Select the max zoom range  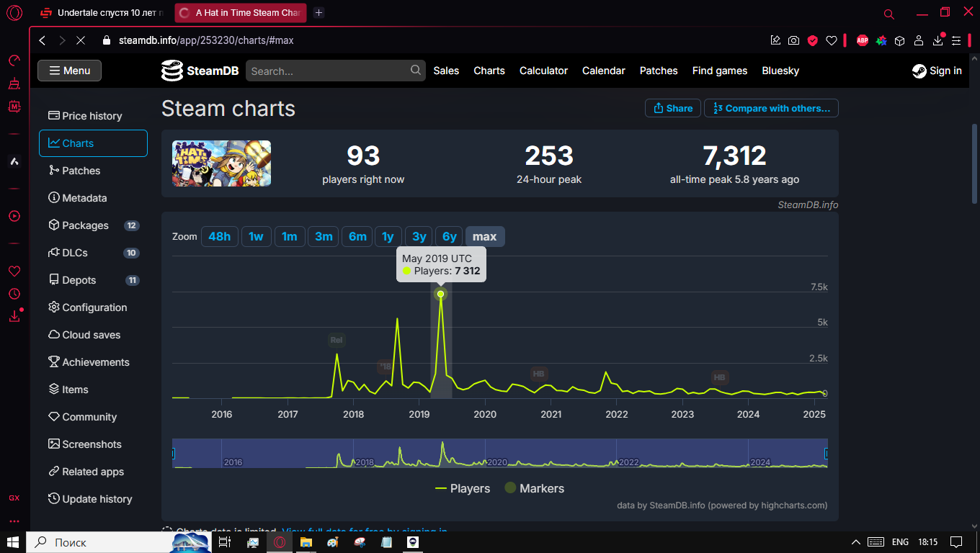(484, 236)
